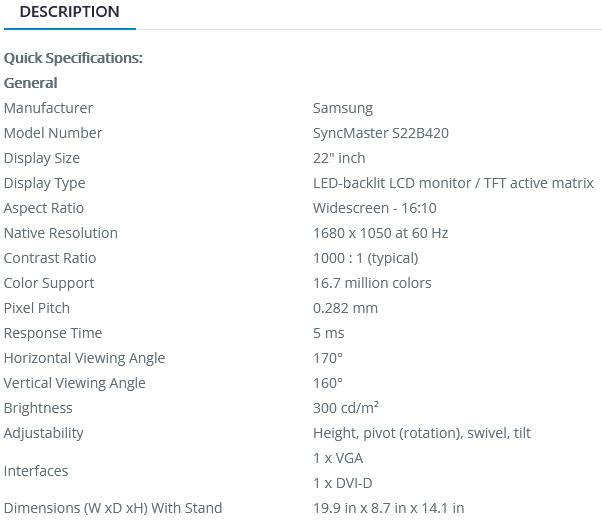
Task: Click the 0.282 mm pixel pitch value
Action: (345, 308)
